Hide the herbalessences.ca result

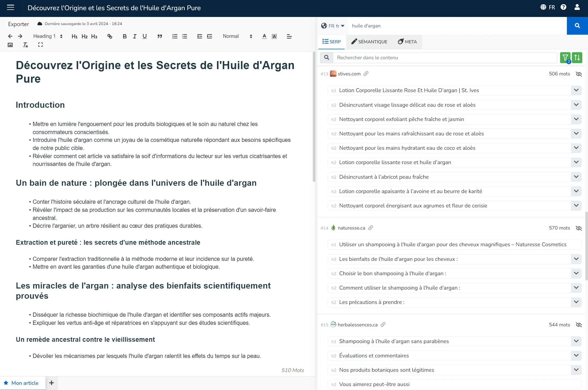coord(579,325)
